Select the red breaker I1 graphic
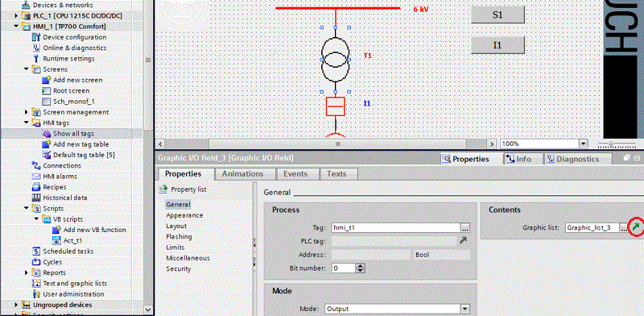 [335, 106]
